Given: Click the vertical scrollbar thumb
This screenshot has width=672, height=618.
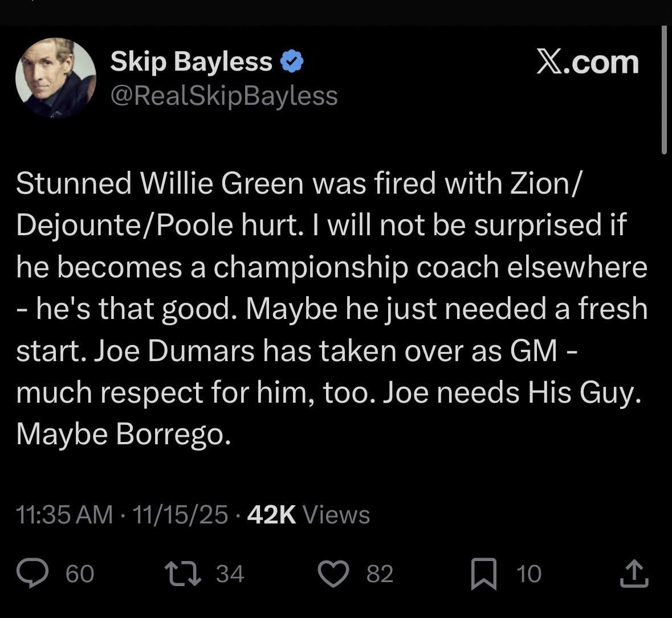Looking at the screenshot, I should (664, 89).
